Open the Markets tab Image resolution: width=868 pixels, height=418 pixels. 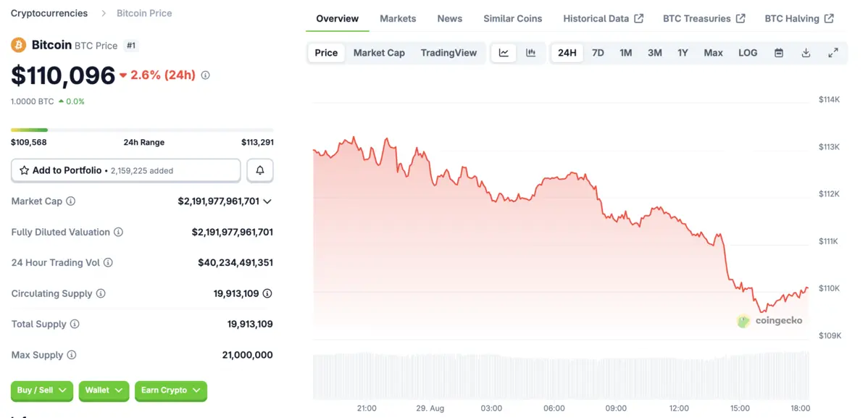click(x=398, y=18)
